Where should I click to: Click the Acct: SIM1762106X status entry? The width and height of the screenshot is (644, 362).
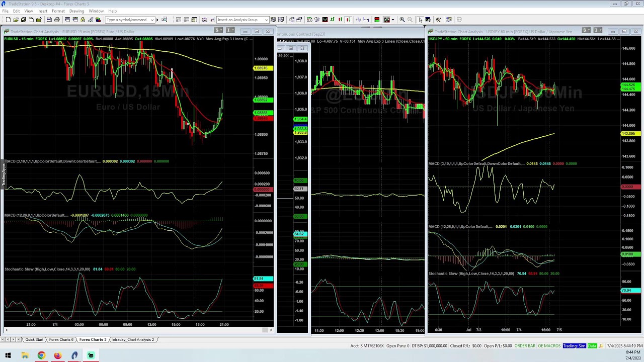[367, 346]
